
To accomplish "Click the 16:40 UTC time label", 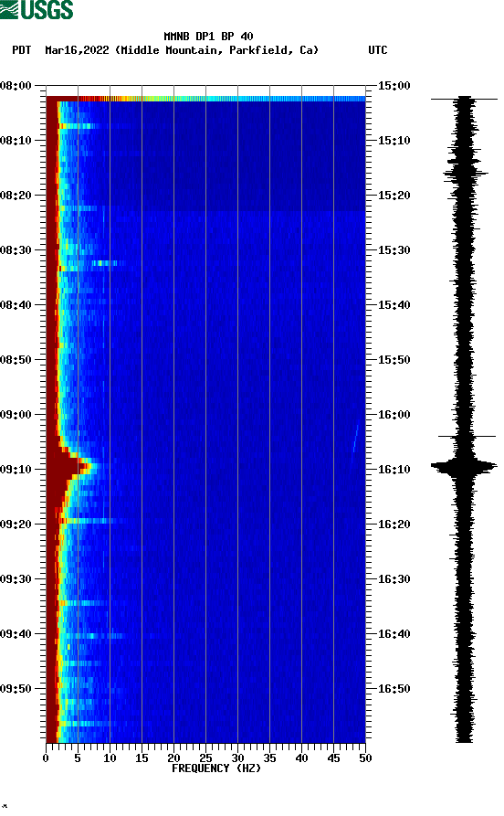I will coord(394,634).
